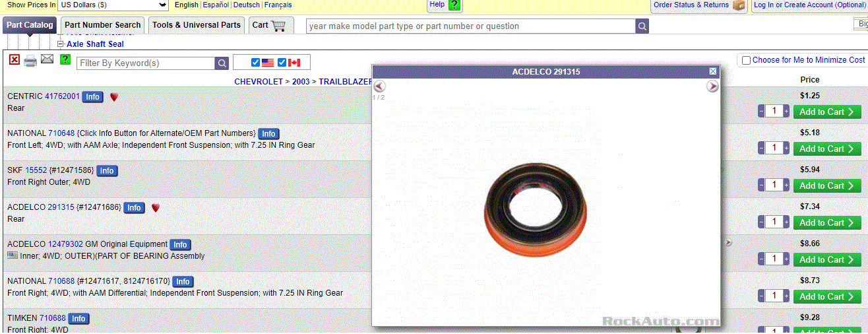Click the Axle Shaft Seal category link
868x334 pixels.
click(95, 44)
